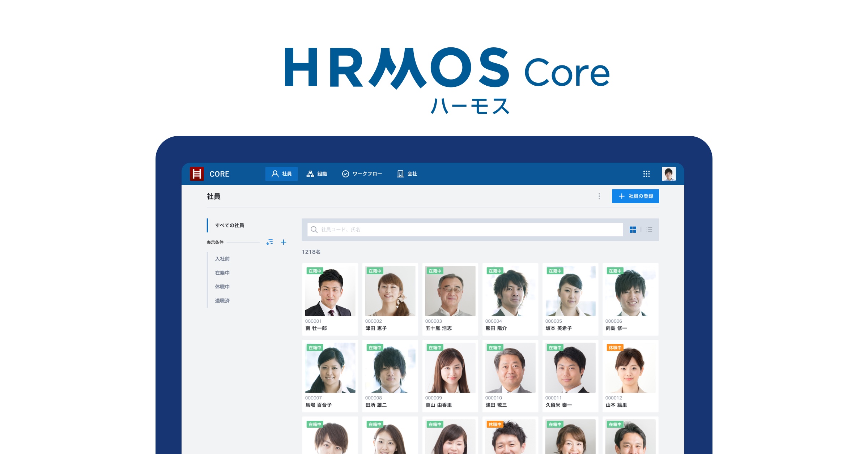Filter by 休職中 status
The height and width of the screenshot is (454, 868).
222,287
